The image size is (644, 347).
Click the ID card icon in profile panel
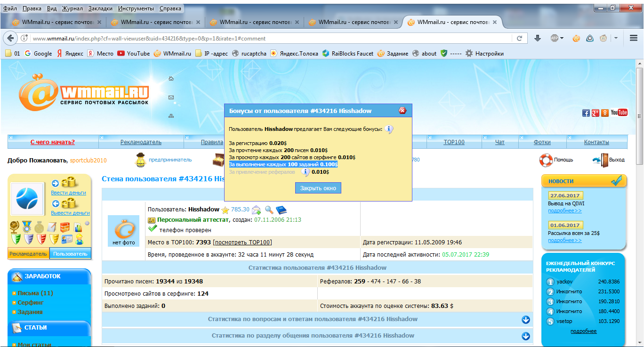click(67, 239)
